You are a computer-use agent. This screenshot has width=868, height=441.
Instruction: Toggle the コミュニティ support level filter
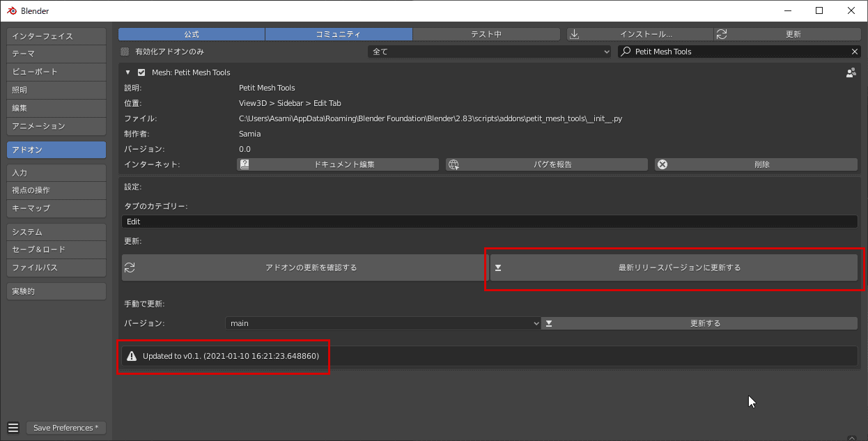339,34
